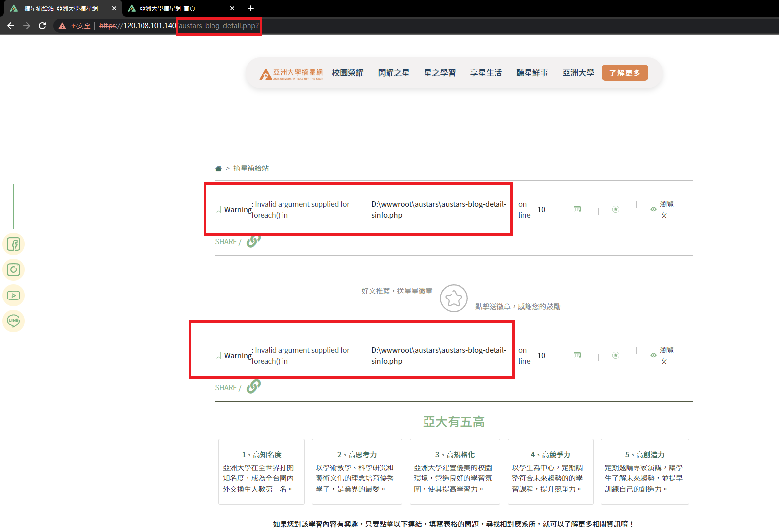Click the 5、高創造力 card
The width and height of the screenshot is (779, 532).
click(x=645, y=472)
